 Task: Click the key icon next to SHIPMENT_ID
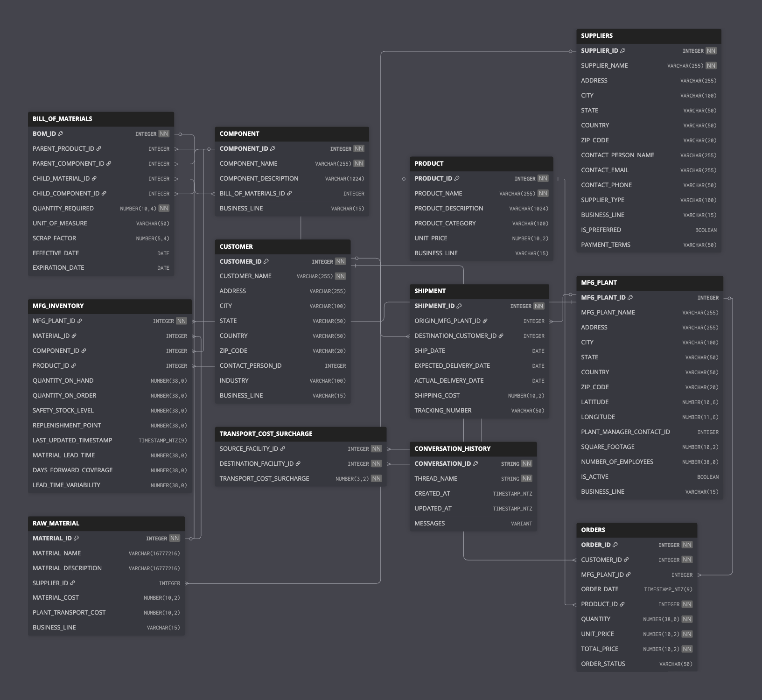[459, 306]
